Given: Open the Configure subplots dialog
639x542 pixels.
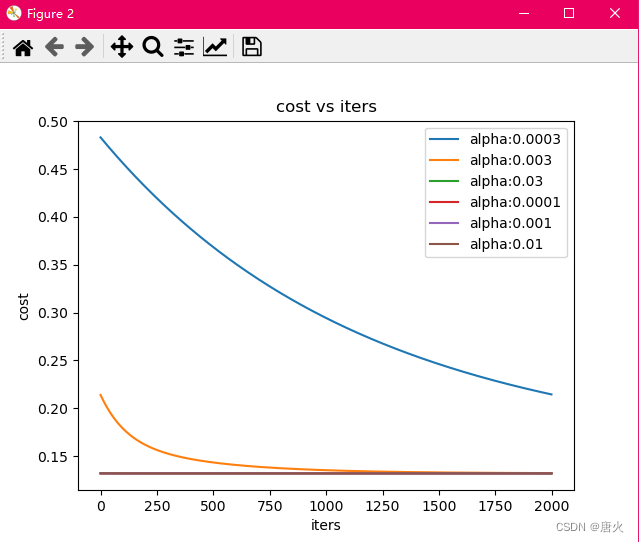Looking at the screenshot, I should pos(184,47).
